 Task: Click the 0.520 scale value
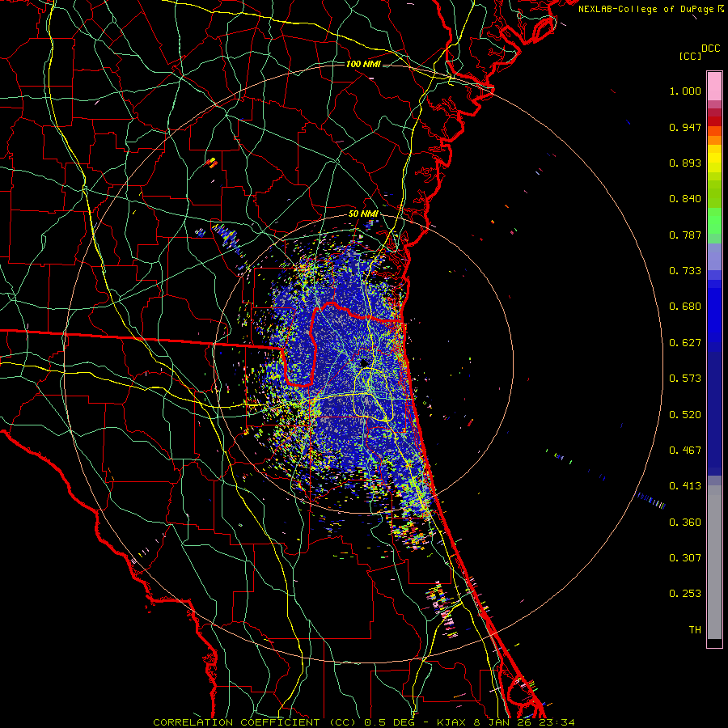[685, 415]
